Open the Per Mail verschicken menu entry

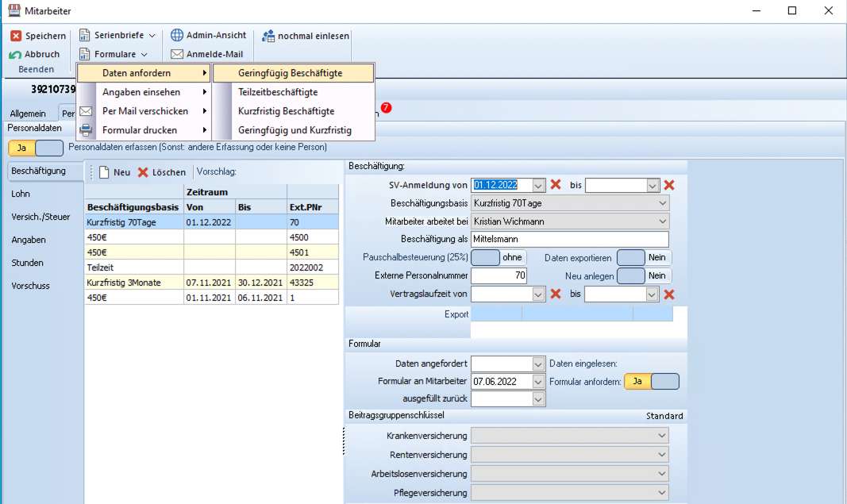pos(144,111)
